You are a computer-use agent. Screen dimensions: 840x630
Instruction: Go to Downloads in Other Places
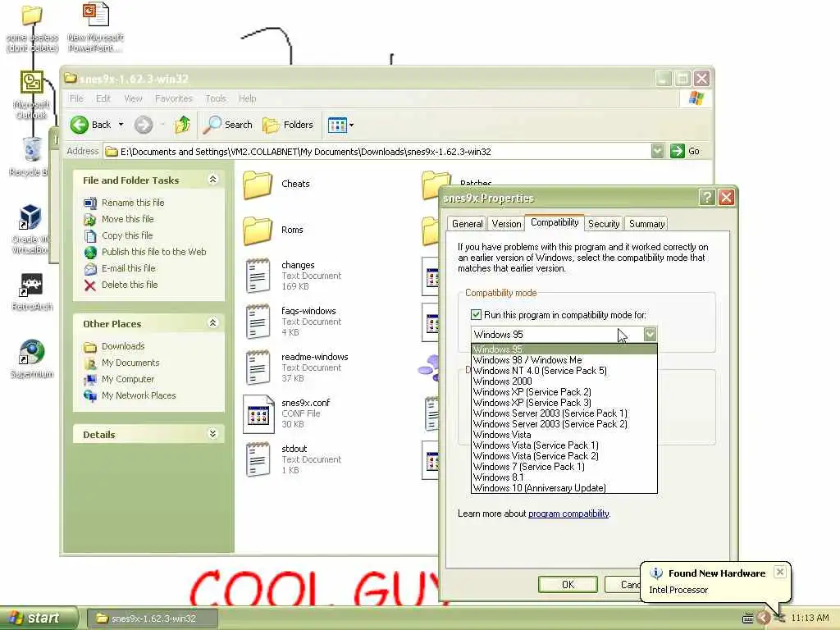[x=123, y=346]
